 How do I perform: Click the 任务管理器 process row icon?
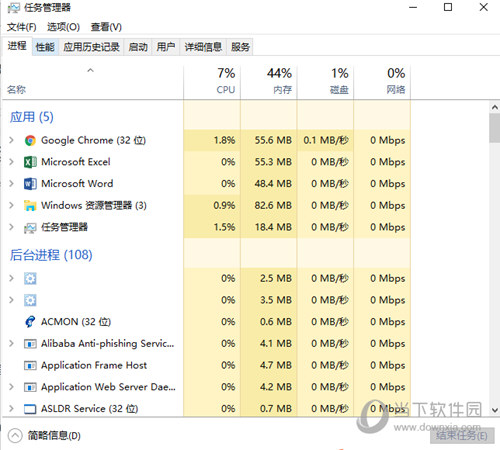click(x=30, y=227)
